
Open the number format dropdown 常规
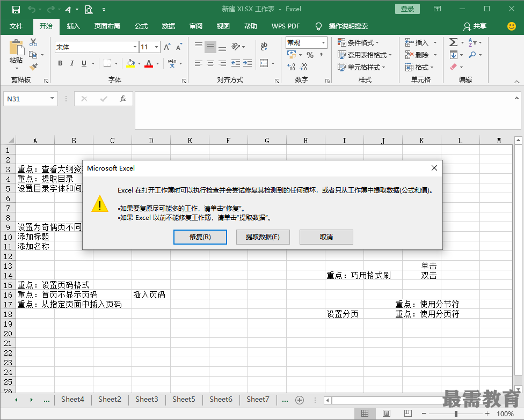323,43
